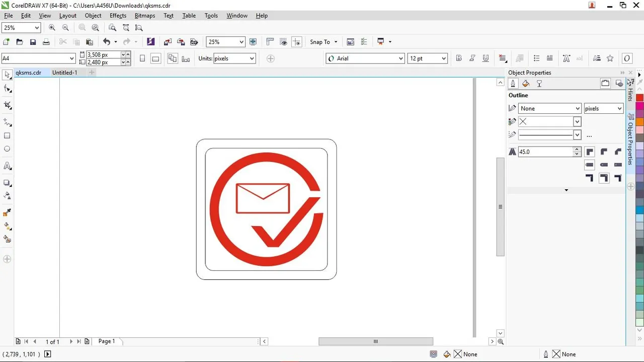Open the File menu

[x=9, y=16]
